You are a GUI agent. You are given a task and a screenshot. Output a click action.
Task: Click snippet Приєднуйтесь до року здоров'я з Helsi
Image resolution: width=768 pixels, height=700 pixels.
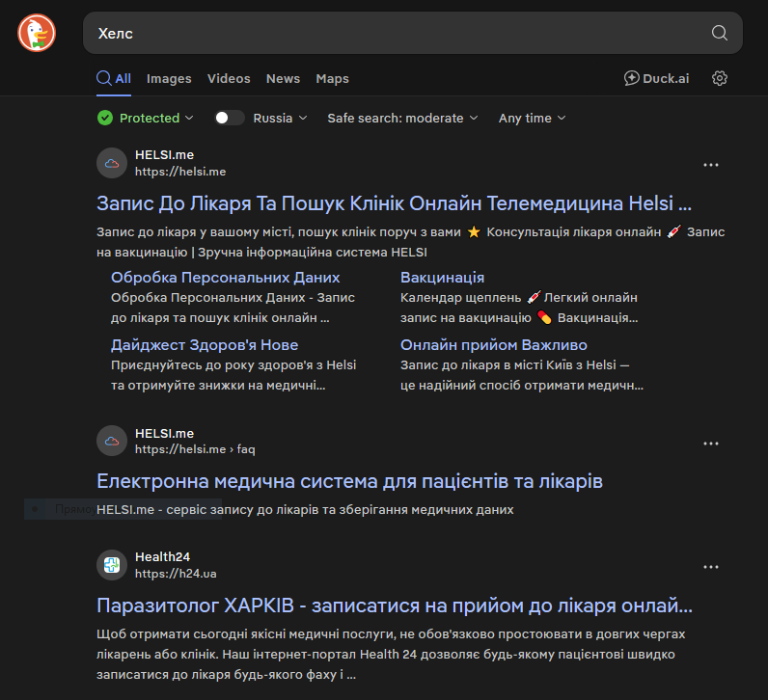(233, 375)
